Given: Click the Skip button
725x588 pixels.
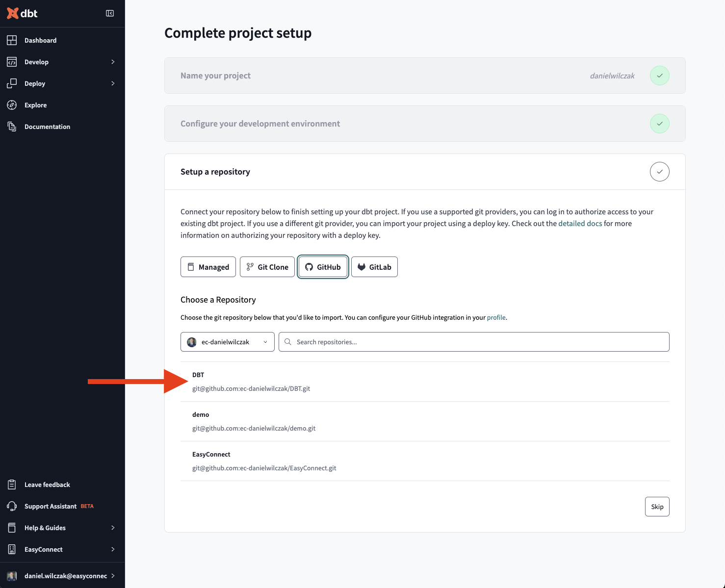Looking at the screenshot, I should [x=657, y=507].
